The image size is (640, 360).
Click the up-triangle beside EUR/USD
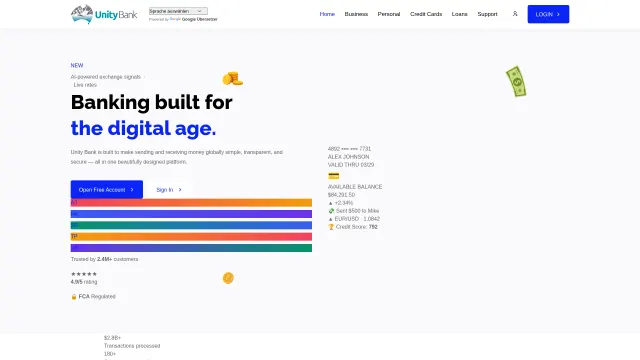(331, 219)
